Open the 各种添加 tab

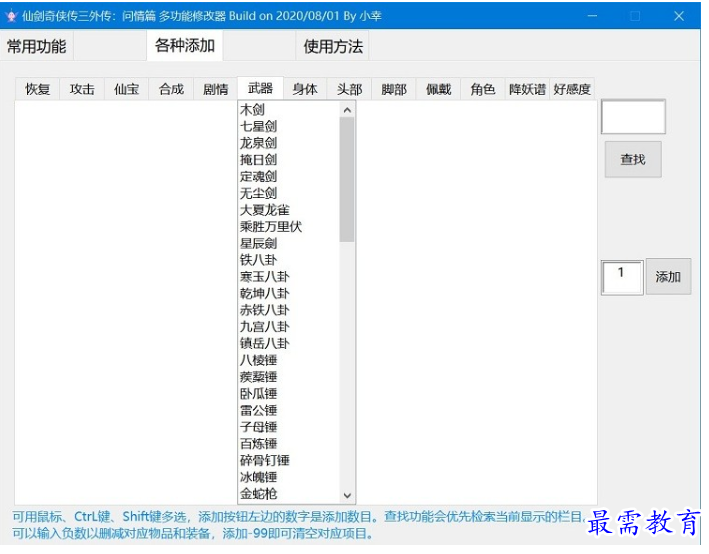[184, 45]
